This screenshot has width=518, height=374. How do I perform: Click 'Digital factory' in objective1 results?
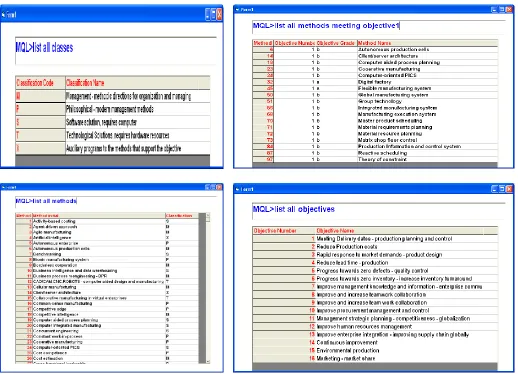[375, 82]
